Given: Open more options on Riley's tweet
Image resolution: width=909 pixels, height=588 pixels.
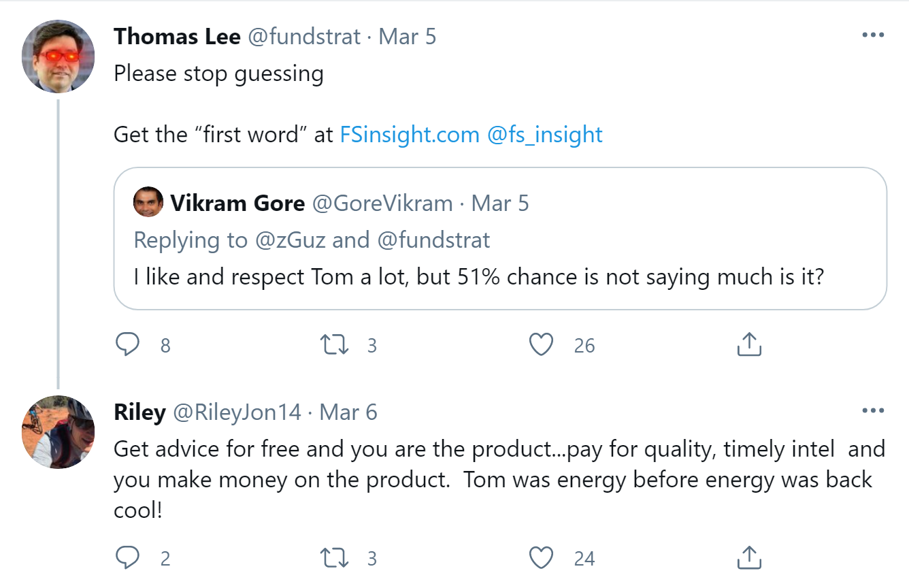Looking at the screenshot, I should tap(872, 411).
